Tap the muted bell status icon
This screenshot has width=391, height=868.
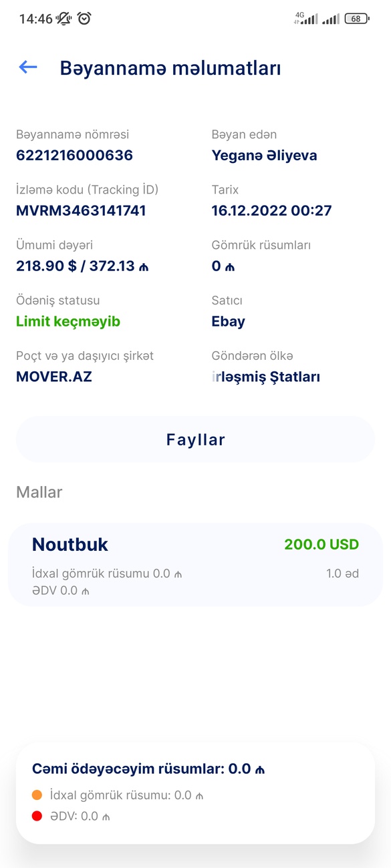[x=64, y=19]
